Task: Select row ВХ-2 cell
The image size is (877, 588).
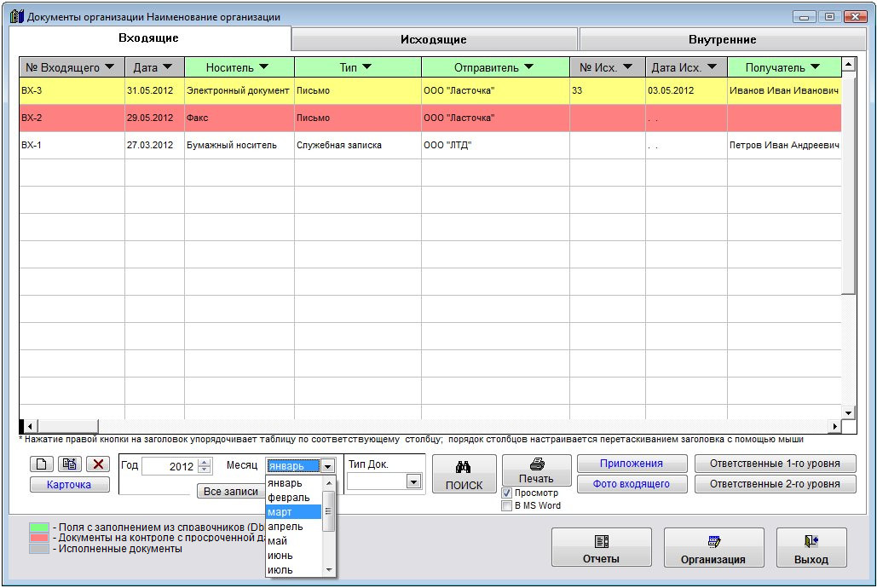Action: click(72, 118)
